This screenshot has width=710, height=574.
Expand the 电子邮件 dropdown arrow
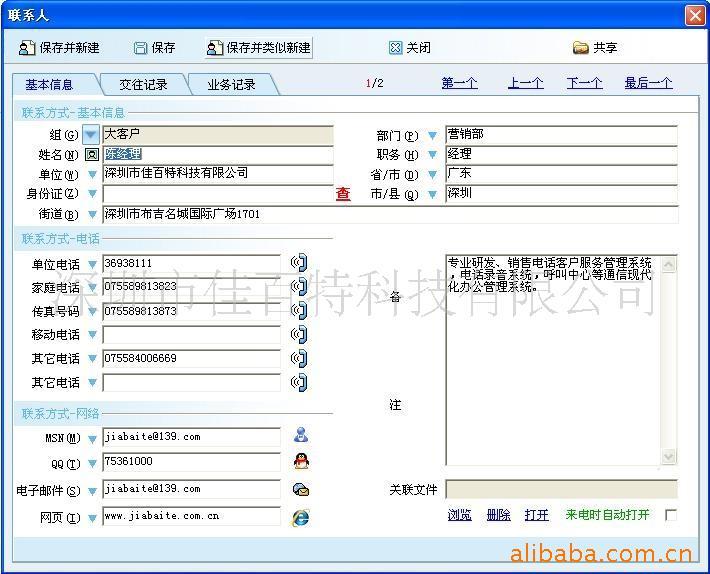(x=92, y=491)
